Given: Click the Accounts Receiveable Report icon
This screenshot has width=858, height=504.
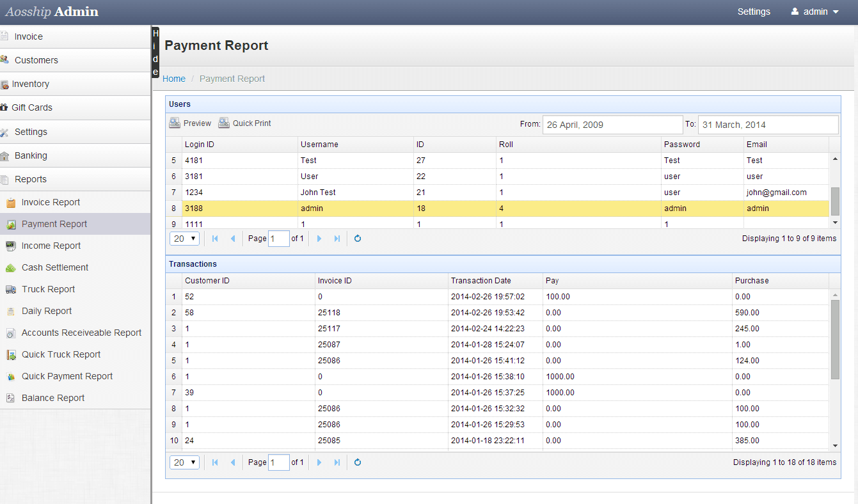Looking at the screenshot, I should [x=10, y=333].
